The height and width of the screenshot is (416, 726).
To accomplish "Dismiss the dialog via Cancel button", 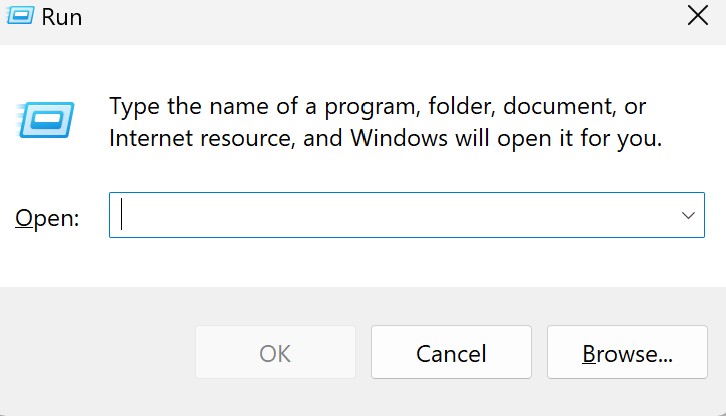I will [x=451, y=352].
